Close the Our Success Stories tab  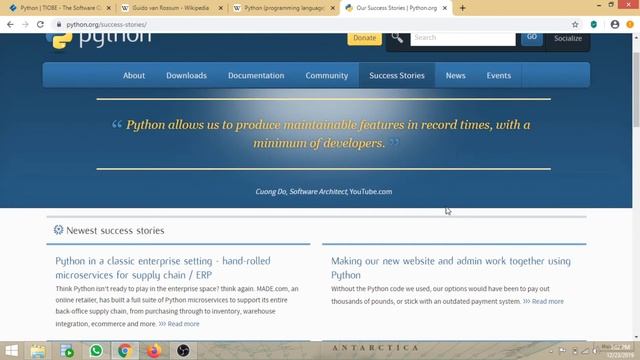coord(445,8)
